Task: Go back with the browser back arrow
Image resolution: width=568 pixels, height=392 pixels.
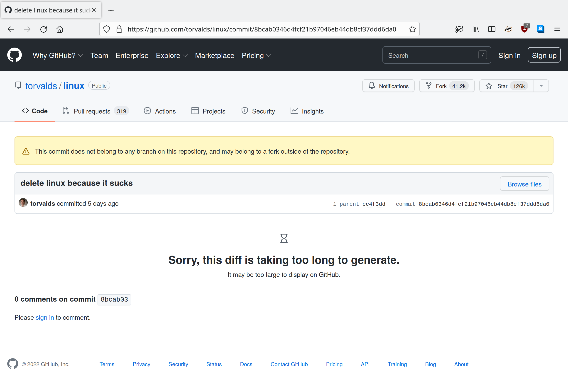Action: click(11, 29)
